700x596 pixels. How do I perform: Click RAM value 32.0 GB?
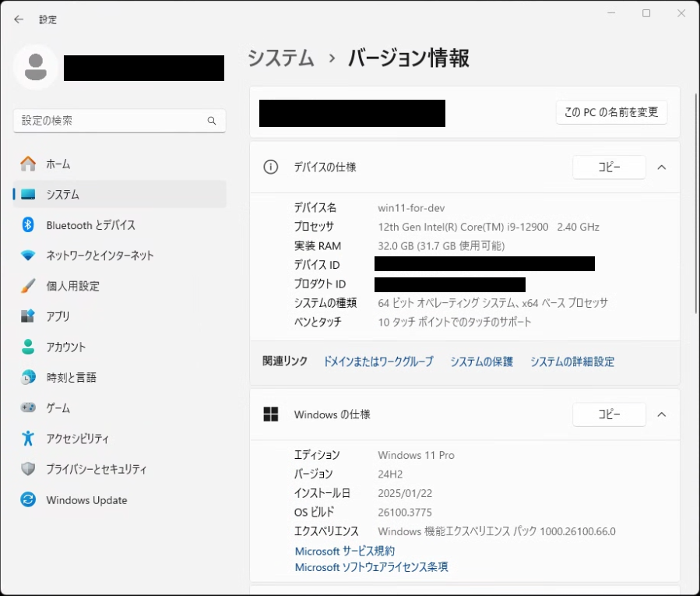click(x=441, y=245)
